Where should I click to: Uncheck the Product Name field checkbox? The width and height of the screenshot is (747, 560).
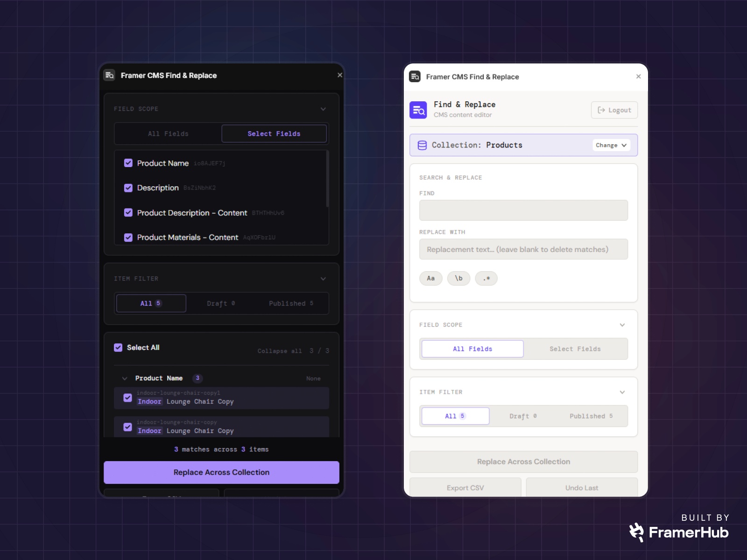(x=128, y=163)
